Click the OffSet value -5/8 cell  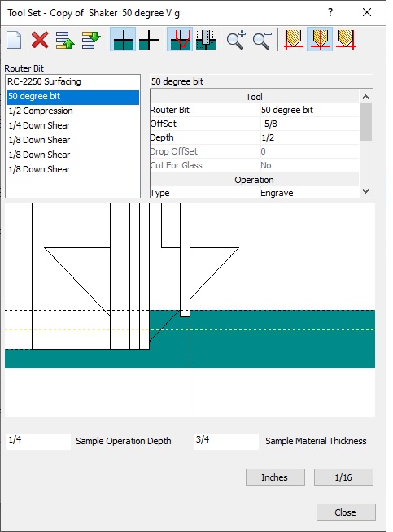pos(309,124)
